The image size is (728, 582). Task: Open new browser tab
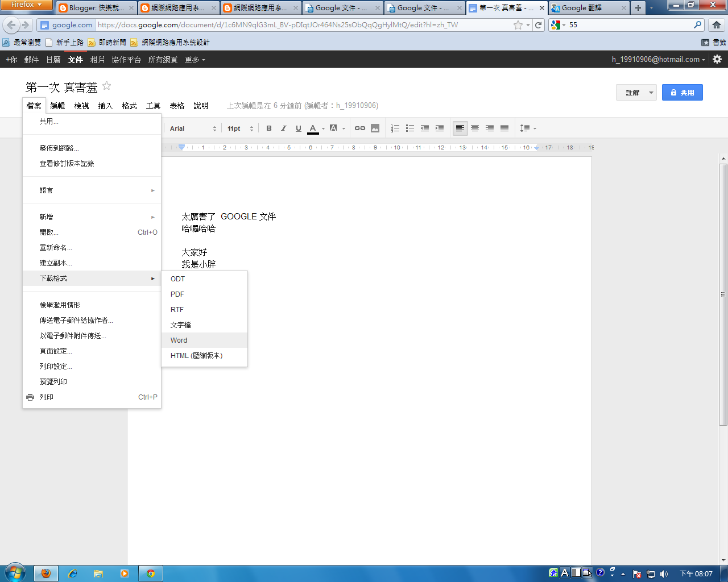[638, 8]
